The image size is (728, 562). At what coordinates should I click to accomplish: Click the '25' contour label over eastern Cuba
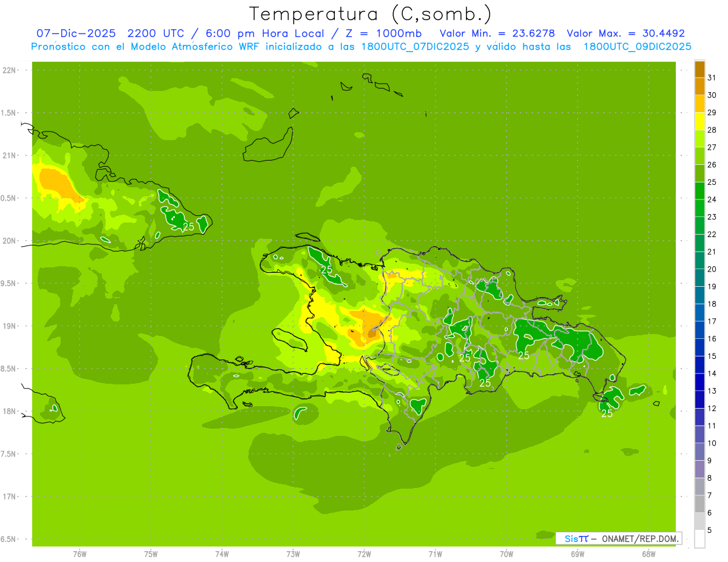tap(189, 227)
